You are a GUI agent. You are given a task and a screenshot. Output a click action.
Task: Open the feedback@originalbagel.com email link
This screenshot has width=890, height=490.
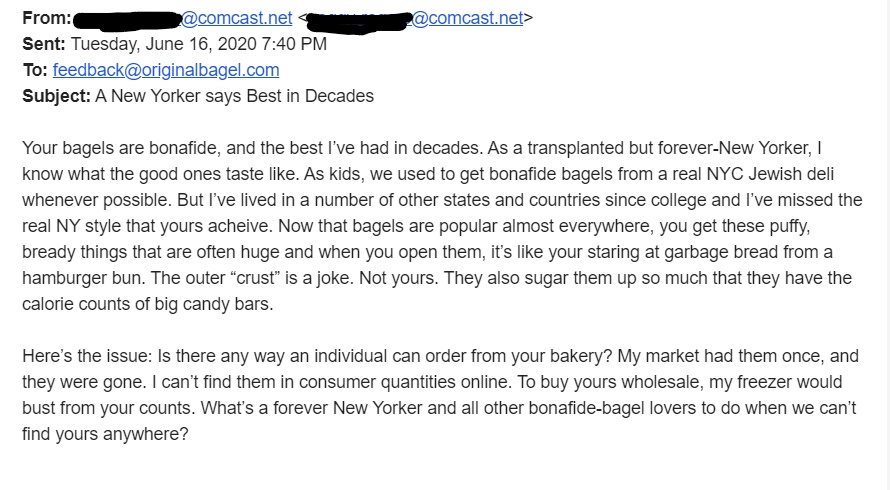166,70
